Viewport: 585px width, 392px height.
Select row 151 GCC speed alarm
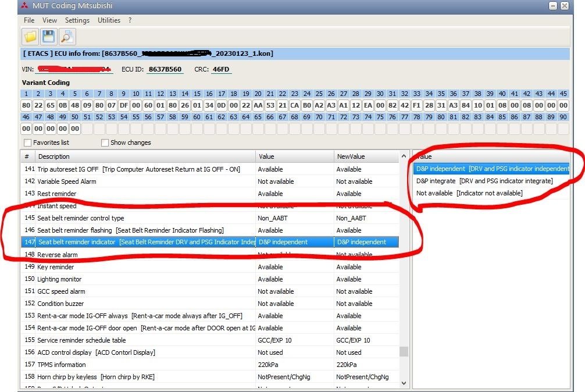click(210, 291)
